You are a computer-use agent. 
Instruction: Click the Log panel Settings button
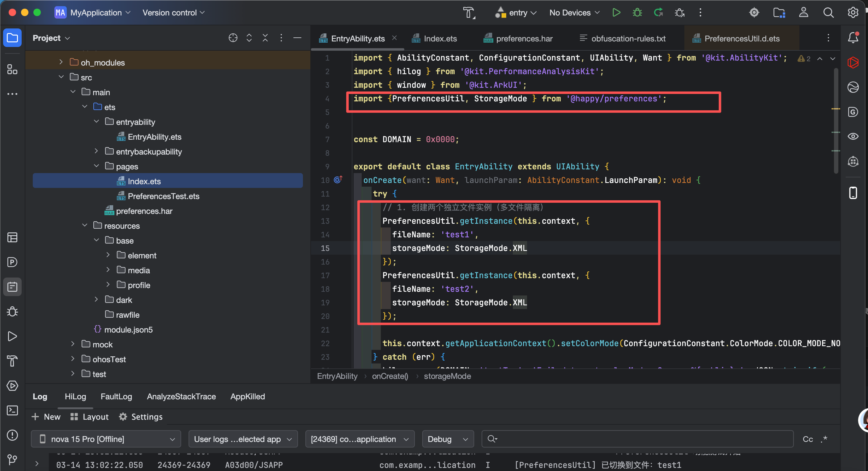tap(141, 417)
